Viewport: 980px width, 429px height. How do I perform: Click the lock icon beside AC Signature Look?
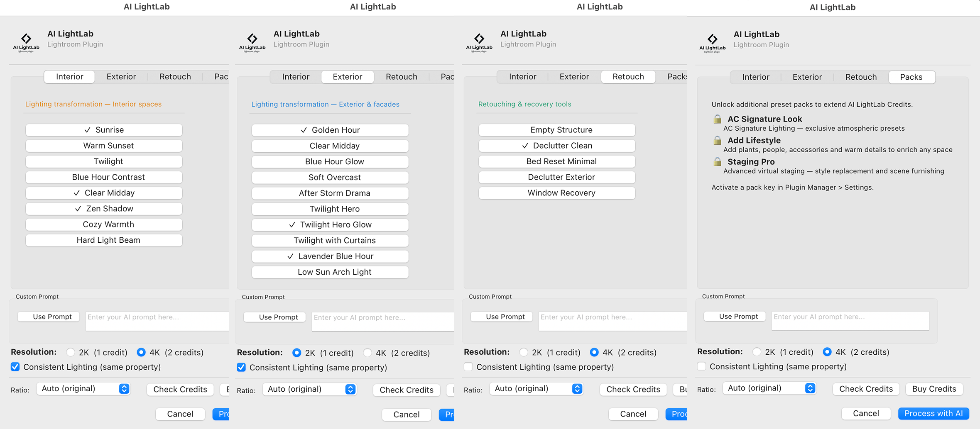click(717, 119)
